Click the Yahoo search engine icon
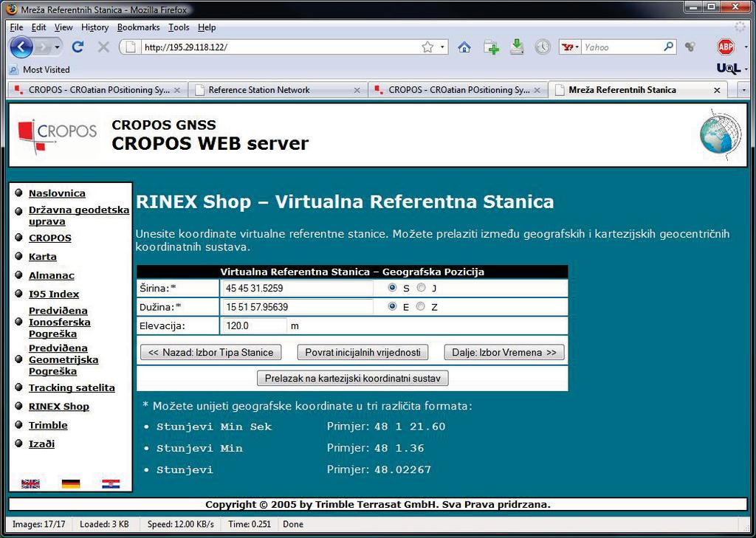Image resolution: width=756 pixels, height=538 pixels. pos(568,47)
